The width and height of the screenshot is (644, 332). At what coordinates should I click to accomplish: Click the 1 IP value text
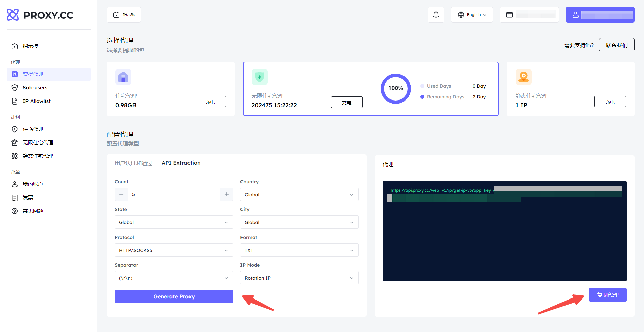(x=521, y=105)
